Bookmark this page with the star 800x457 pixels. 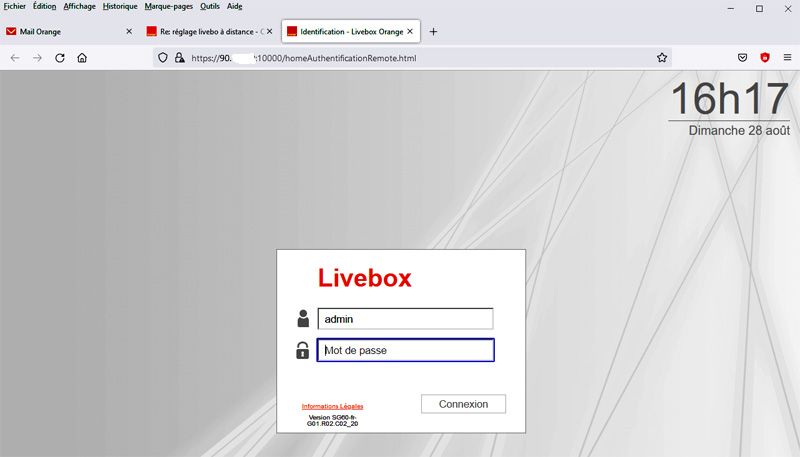[x=662, y=58]
